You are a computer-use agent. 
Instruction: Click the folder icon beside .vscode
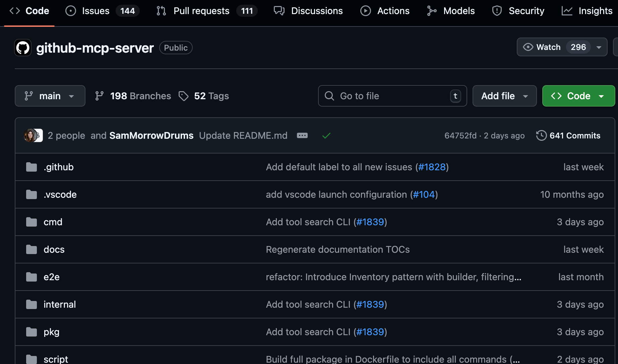[x=32, y=194]
